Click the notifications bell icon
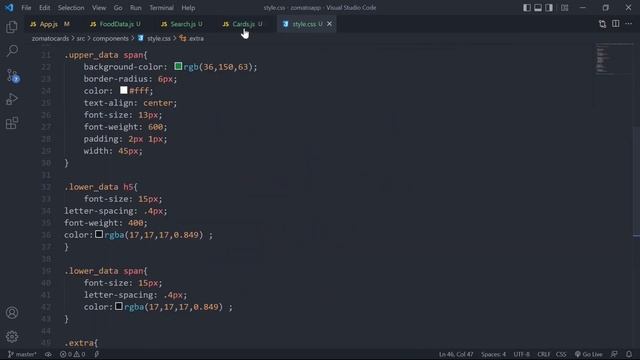 629,354
